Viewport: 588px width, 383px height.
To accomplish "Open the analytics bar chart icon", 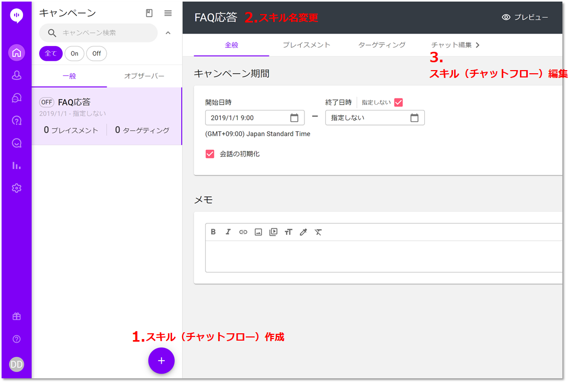I will click(x=17, y=165).
